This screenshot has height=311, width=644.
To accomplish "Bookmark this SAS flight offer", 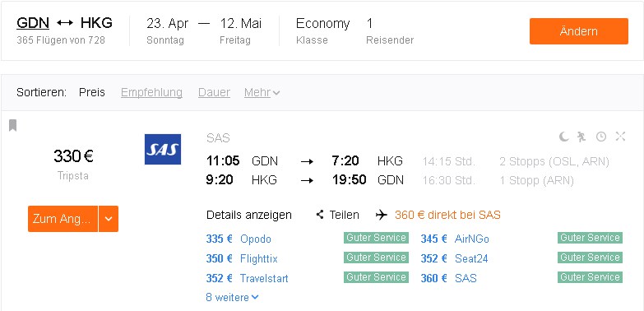I will (x=12, y=125).
